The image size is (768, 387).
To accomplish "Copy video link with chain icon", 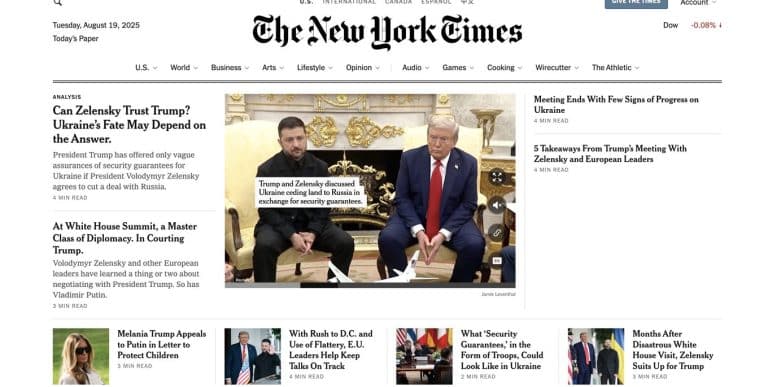I will coord(497,233).
